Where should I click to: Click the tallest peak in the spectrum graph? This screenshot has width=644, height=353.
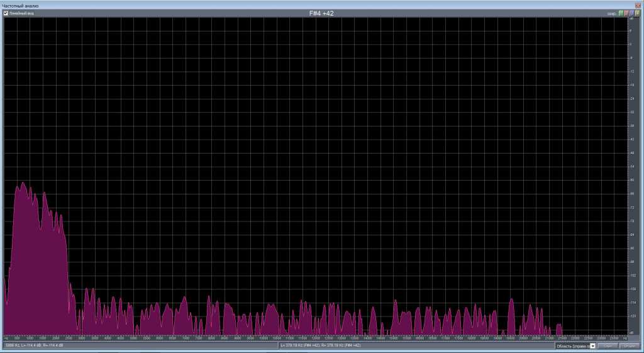click(23, 183)
